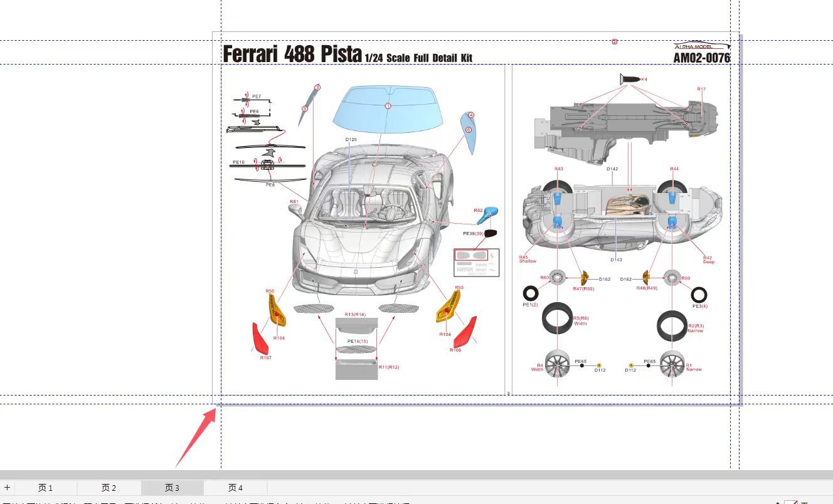Click the 'R82' blue mirror label
The width and height of the screenshot is (833, 504).
(x=478, y=211)
